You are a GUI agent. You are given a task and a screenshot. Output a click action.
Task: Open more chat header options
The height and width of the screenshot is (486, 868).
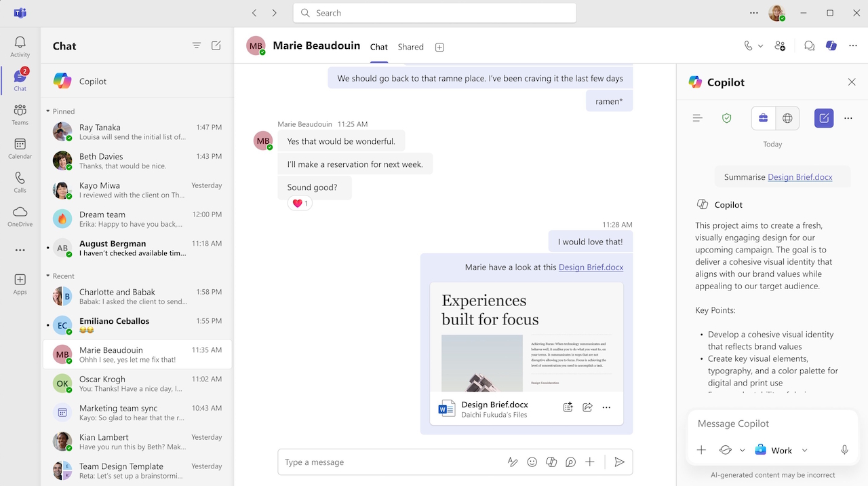coord(852,46)
